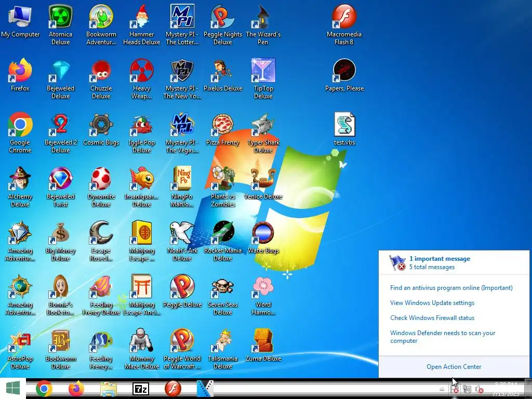
Task: Select the Mummy Maze Deluxe icon
Action: pyautogui.click(x=142, y=340)
